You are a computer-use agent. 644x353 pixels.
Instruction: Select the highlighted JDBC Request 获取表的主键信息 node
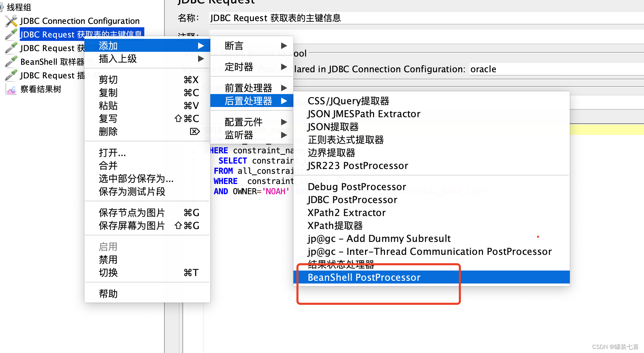82,34
